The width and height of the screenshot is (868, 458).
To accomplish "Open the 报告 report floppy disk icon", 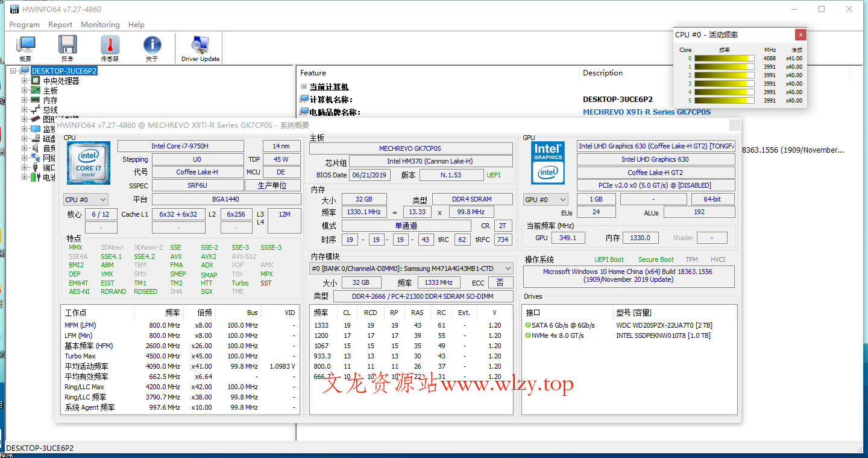I will [x=67, y=45].
